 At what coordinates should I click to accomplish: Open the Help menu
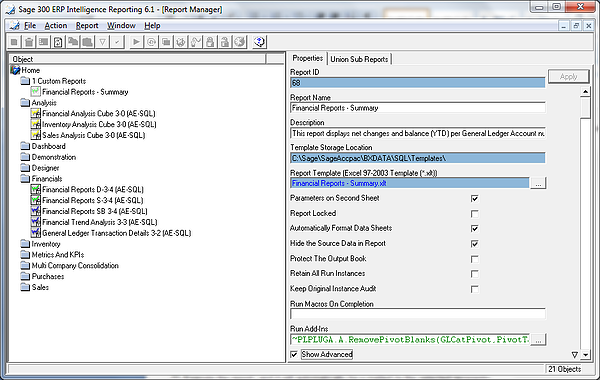(x=152, y=26)
